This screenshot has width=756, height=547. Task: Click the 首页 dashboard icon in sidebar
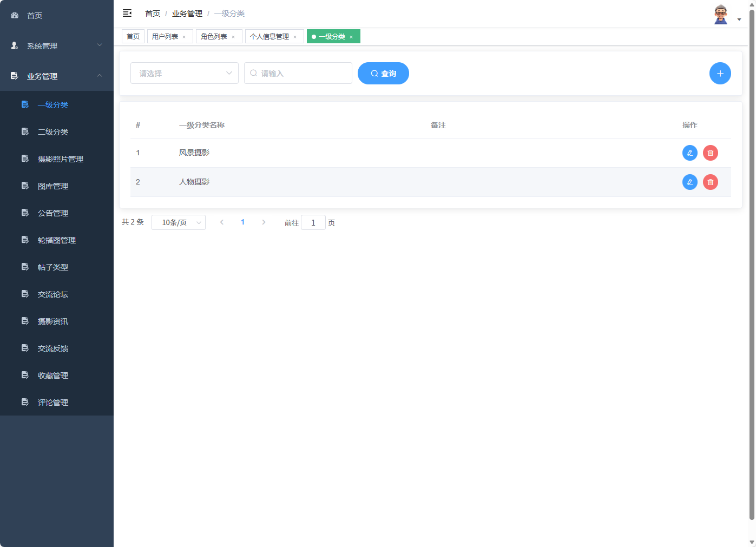[x=14, y=15]
